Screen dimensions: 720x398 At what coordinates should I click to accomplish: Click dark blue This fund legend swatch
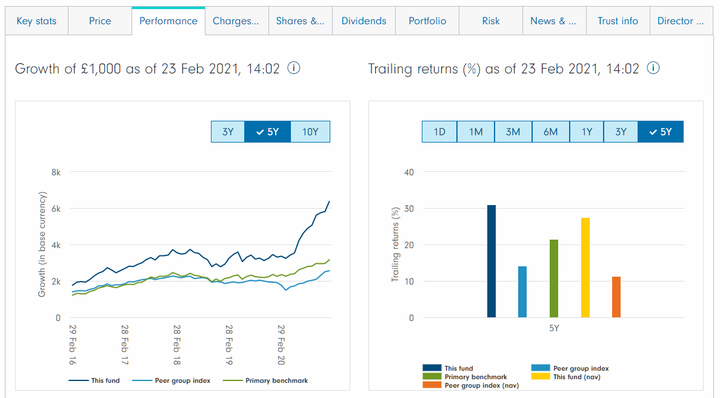432,368
